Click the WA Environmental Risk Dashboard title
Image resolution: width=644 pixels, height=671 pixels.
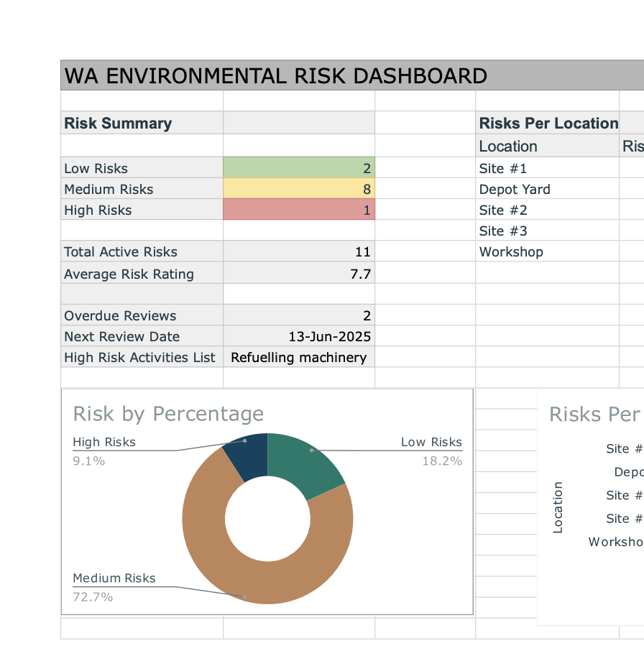point(276,75)
